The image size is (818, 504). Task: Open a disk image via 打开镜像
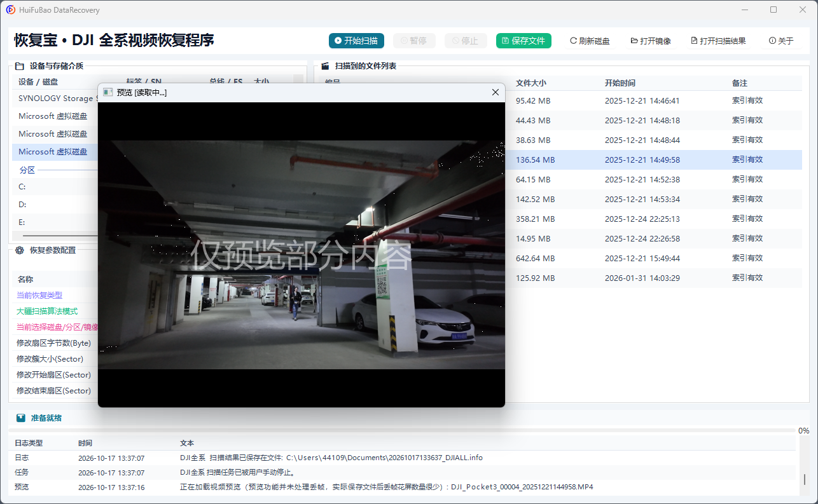pos(651,41)
